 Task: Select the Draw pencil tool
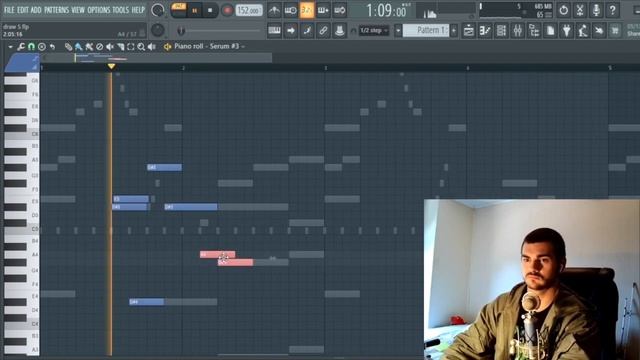coord(68,47)
